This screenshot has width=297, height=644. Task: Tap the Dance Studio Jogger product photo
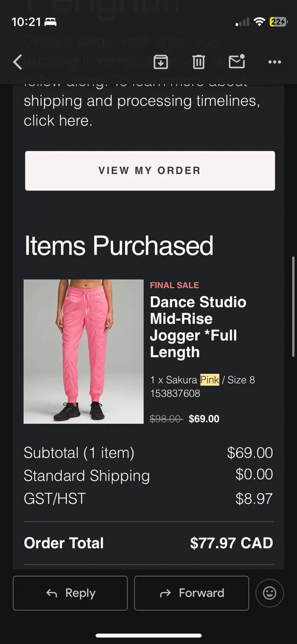coord(83,352)
